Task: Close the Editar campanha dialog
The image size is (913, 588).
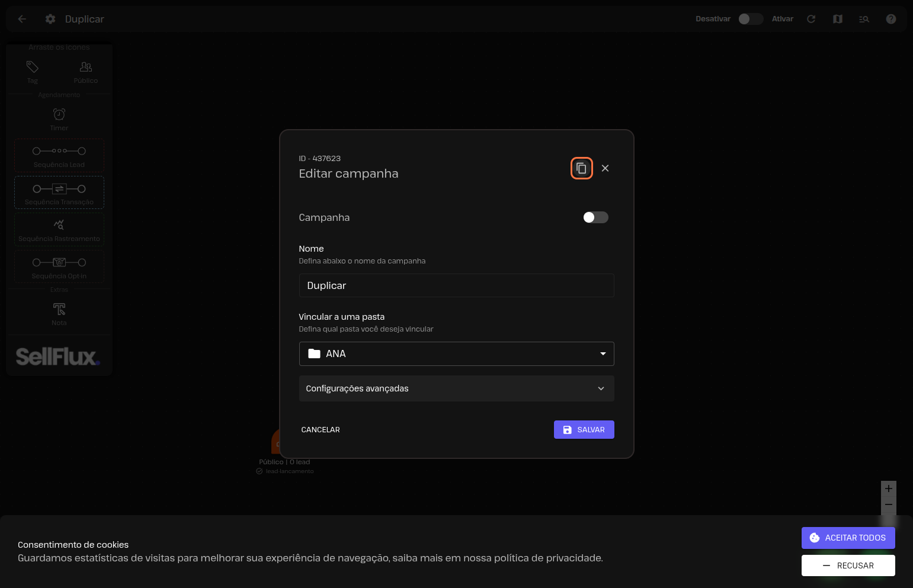Action: (605, 168)
